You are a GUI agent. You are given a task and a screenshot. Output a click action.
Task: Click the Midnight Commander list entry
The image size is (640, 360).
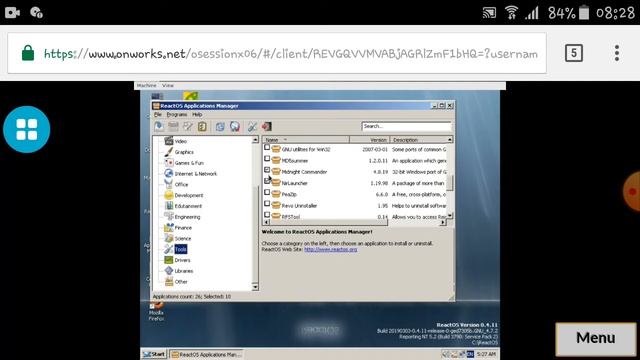click(304, 172)
